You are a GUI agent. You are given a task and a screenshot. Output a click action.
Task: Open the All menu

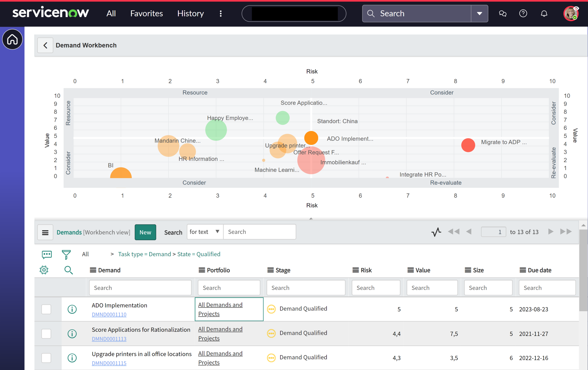click(x=111, y=13)
